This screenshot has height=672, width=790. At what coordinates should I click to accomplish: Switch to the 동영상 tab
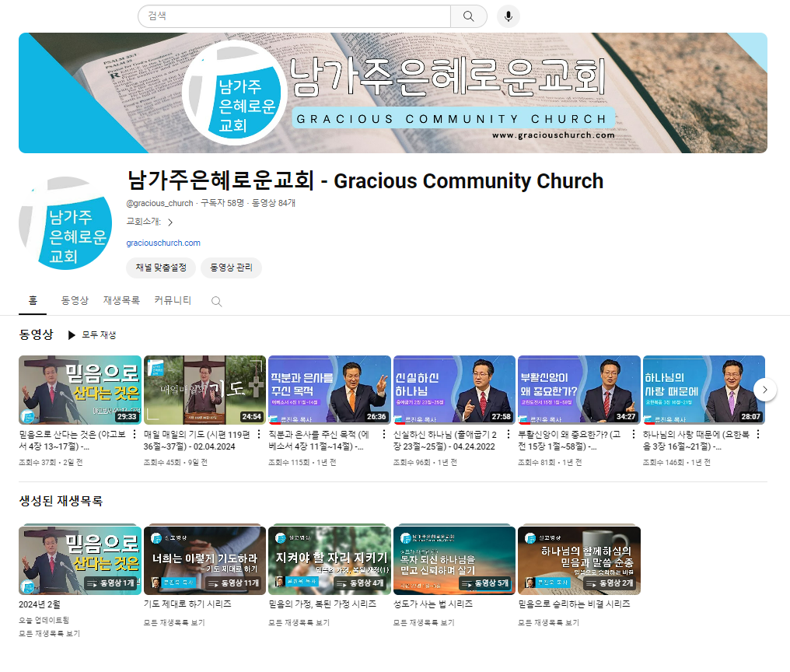(75, 300)
